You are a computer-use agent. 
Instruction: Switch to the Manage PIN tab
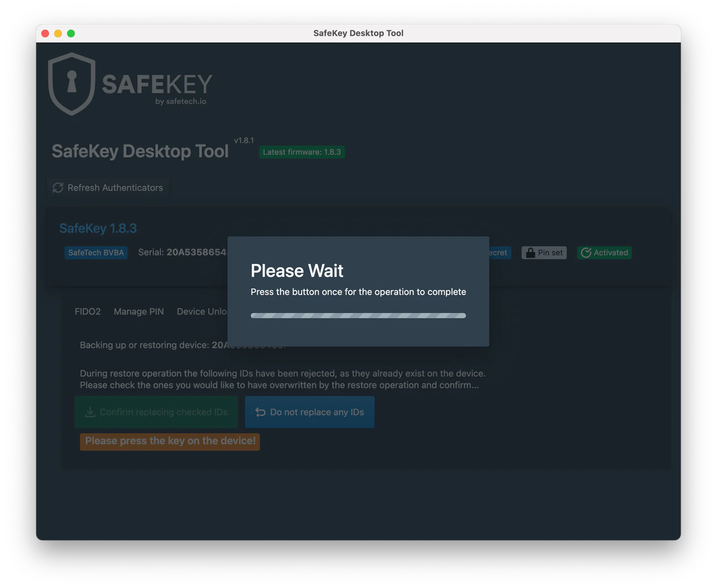[x=139, y=311]
